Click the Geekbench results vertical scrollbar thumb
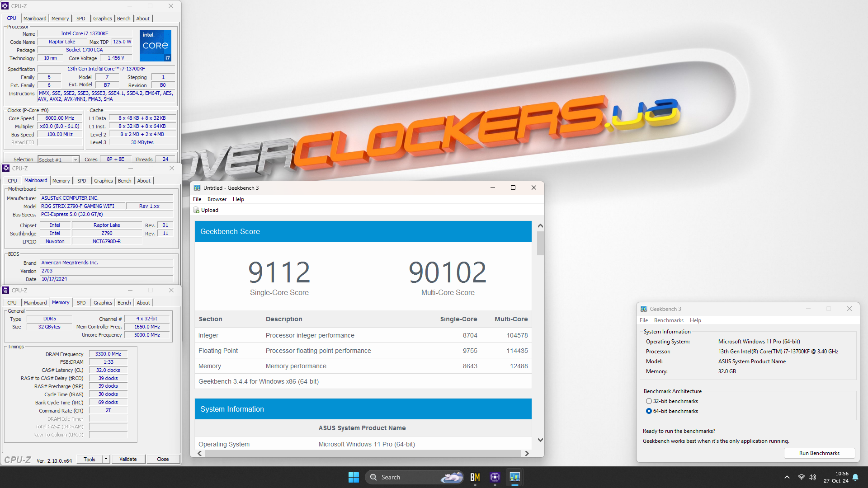 click(x=540, y=244)
